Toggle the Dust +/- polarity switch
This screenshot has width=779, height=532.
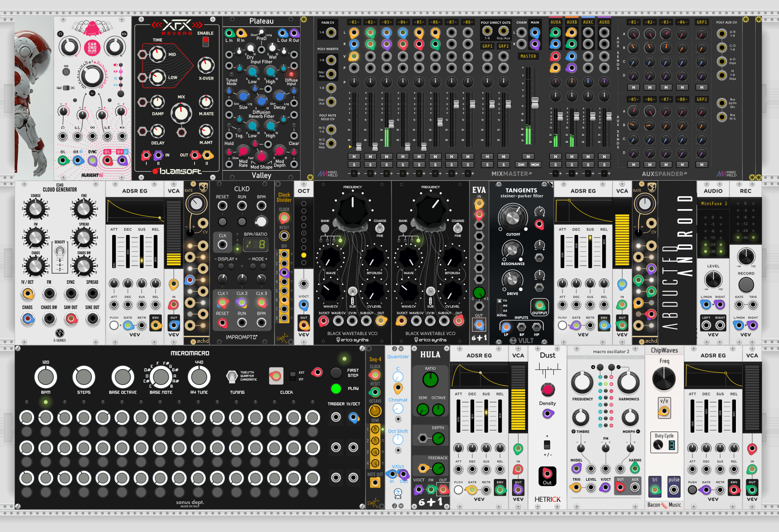547,444
